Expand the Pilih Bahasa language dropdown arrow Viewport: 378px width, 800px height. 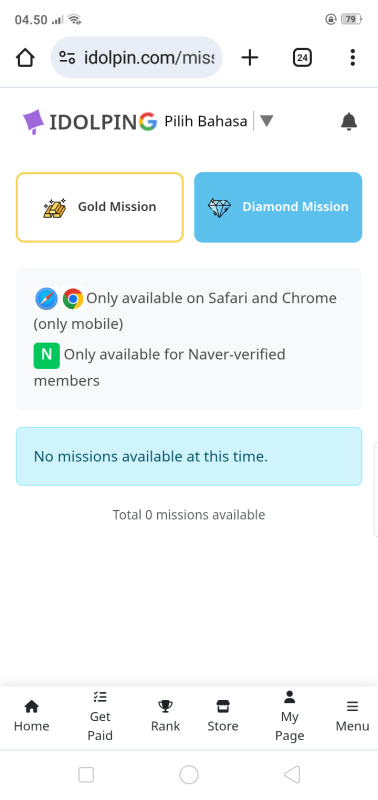pyautogui.click(x=266, y=121)
